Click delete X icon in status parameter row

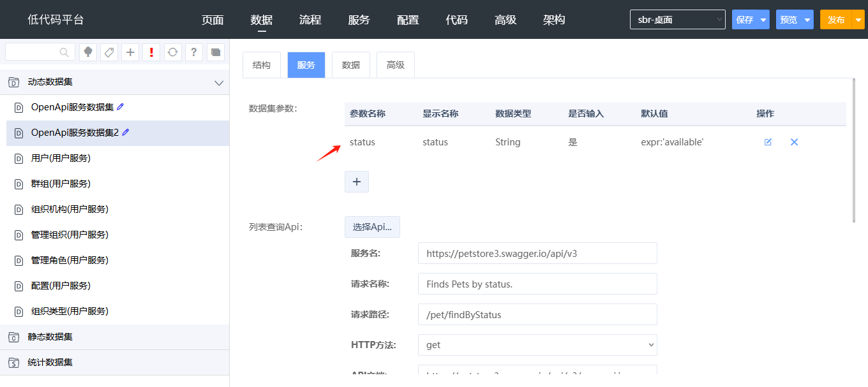click(795, 142)
